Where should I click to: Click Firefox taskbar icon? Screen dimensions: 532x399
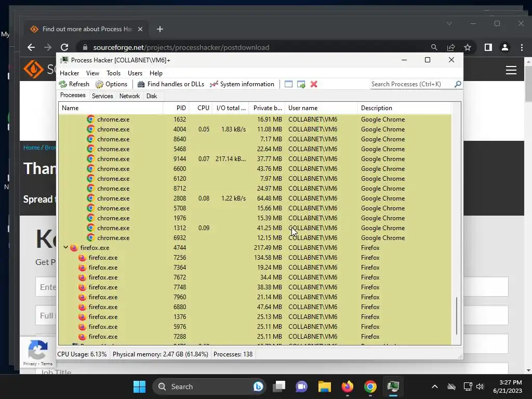coord(348,387)
